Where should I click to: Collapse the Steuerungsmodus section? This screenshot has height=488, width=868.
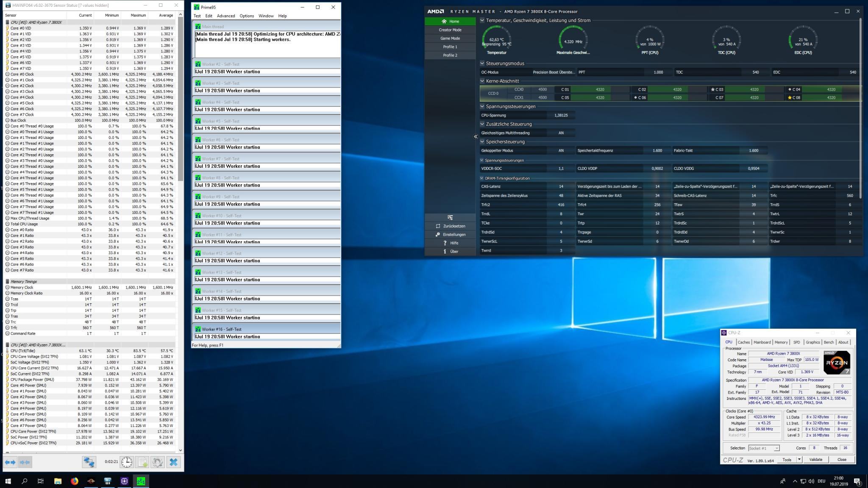pyautogui.click(x=482, y=63)
